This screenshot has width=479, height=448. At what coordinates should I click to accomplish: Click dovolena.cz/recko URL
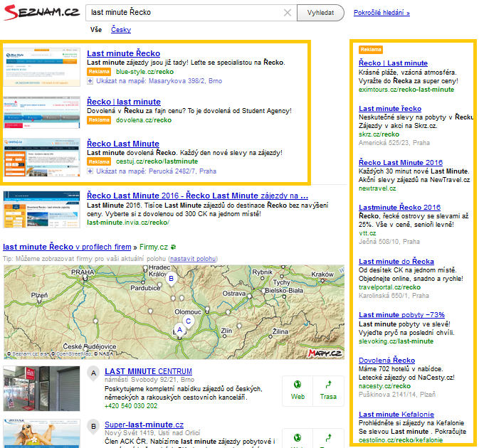[x=144, y=120]
